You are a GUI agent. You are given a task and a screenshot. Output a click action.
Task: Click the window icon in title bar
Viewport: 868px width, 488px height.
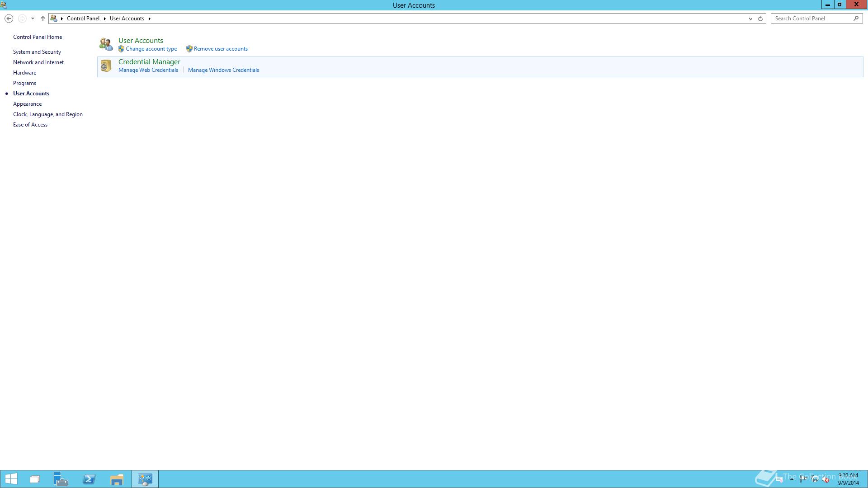(4, 5)
